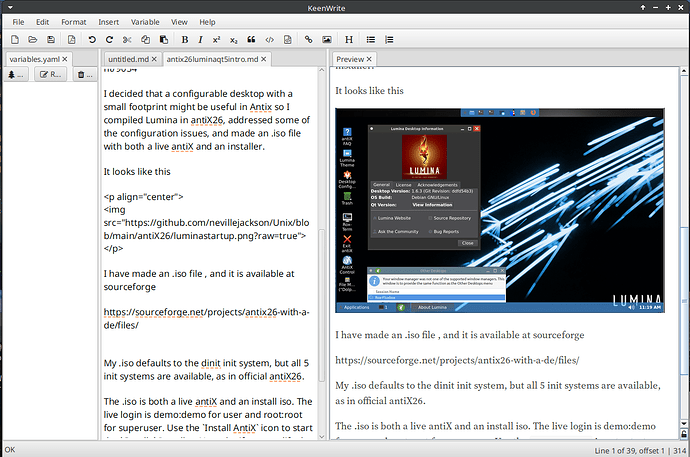690x457 pixels.
Task: Insert a hyperlink using the link icon
Action: click(308, 40)
